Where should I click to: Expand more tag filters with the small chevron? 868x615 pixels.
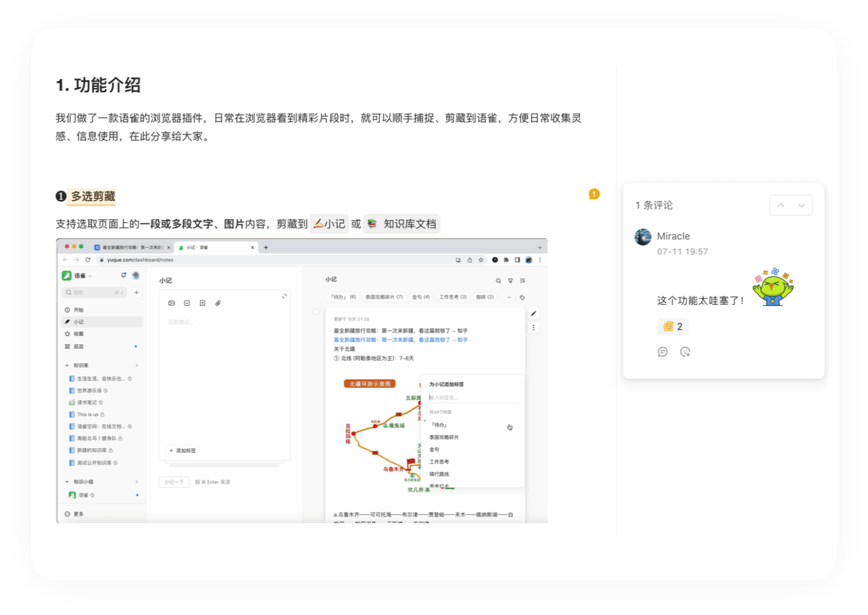coord(508,297)
